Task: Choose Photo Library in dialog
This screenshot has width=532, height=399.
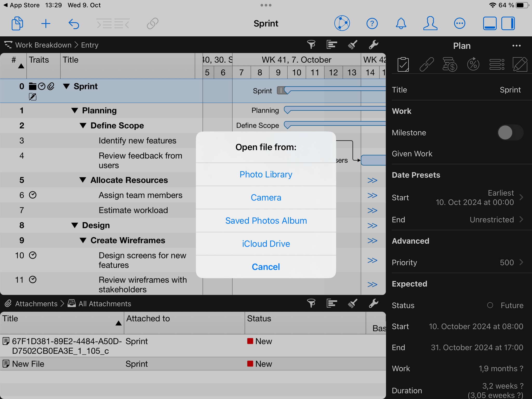Action: (x=266, y=174)
